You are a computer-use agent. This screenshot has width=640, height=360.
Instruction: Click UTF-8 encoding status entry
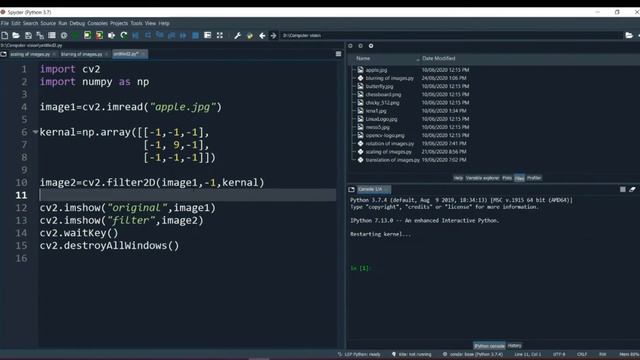point(559,354)
